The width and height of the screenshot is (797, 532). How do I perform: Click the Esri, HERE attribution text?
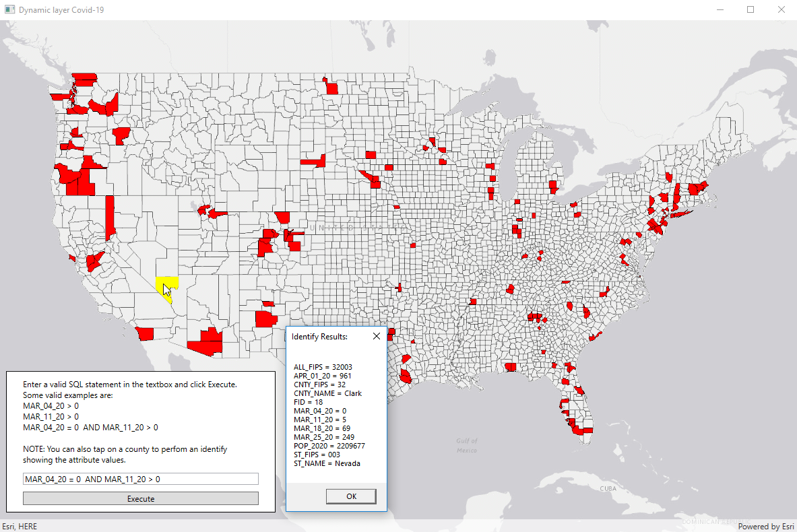coord(19,526)
